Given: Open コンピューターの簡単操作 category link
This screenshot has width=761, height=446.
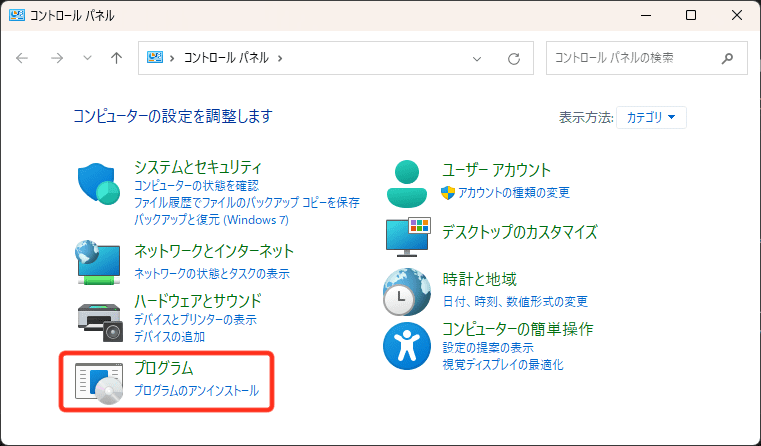Looking at the screenshot, I should [518, 329].
